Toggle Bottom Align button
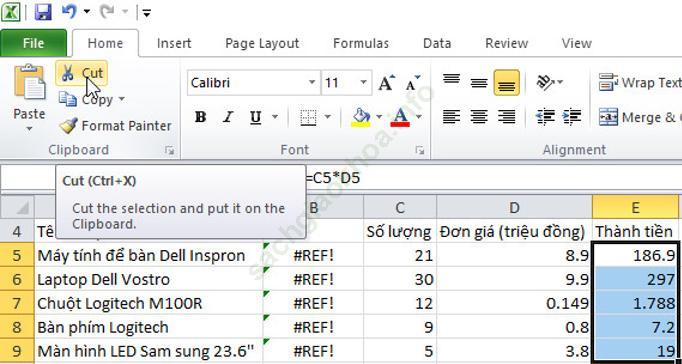The image size is (682, 364). (506, 82)
